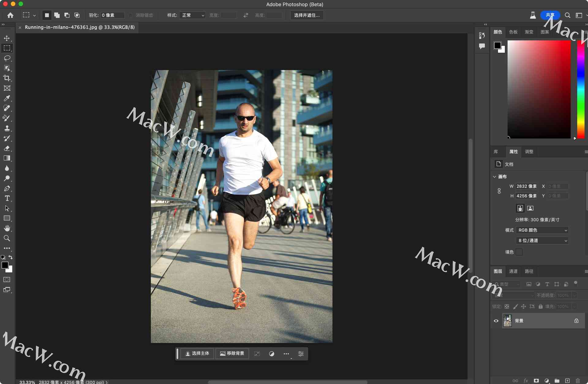Open the search magnifier in top bar
The image size is (588, 384).
tap(567, 15)
